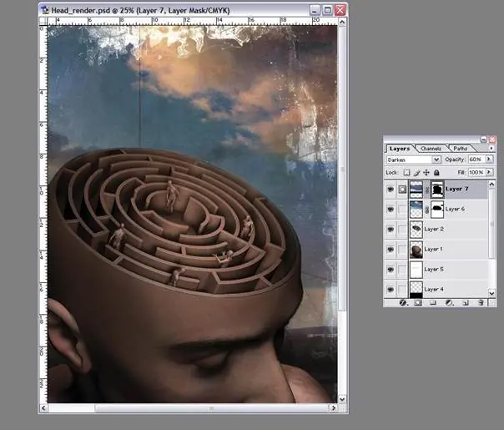Select the 'Layer 4' name text

tap(434, 290)
